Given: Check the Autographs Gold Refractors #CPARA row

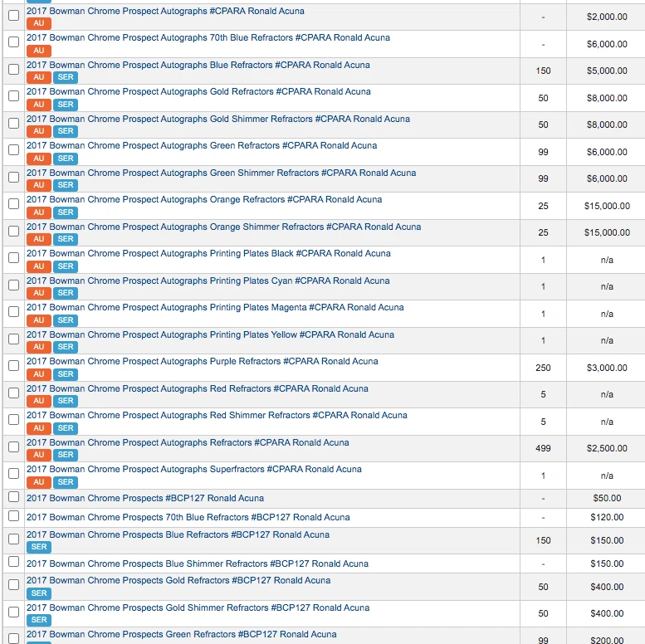Looking at the screenshot, I should (13, 95).
